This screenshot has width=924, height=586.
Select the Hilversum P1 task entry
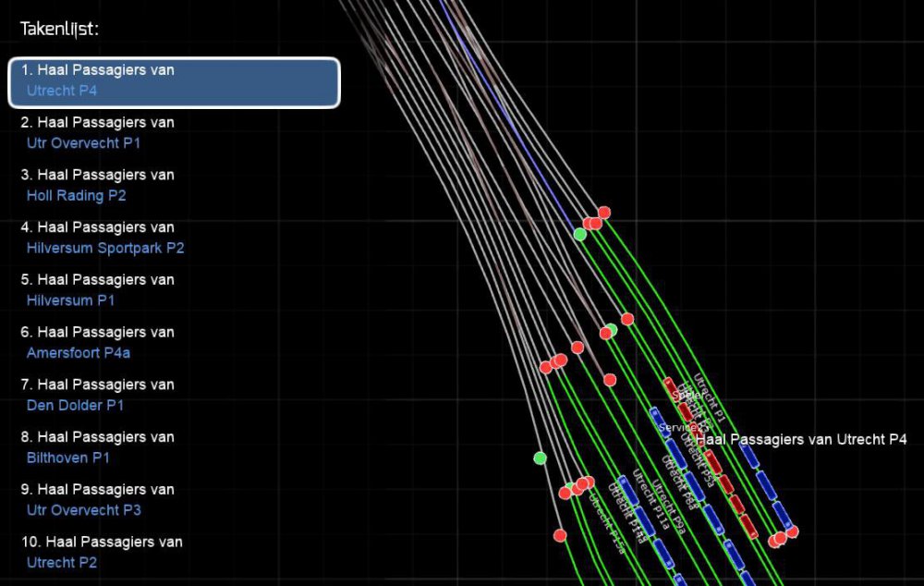click(x=71, y=300)
